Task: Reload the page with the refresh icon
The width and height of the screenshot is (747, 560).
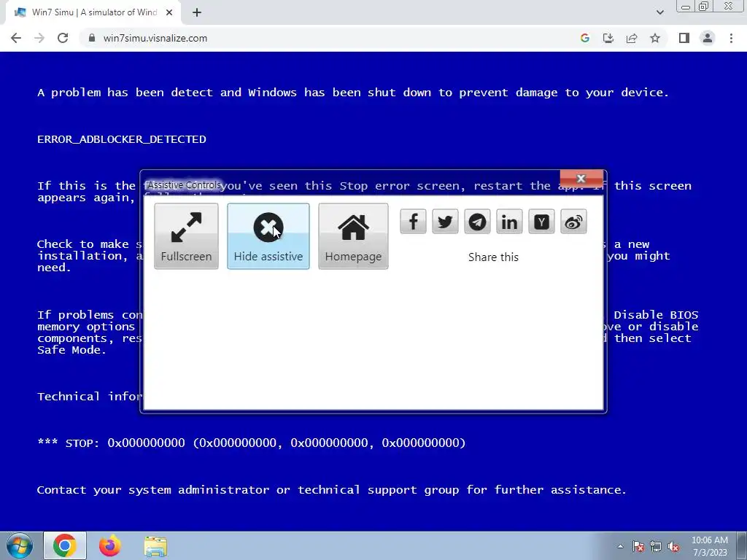Action: click(63, 38)
